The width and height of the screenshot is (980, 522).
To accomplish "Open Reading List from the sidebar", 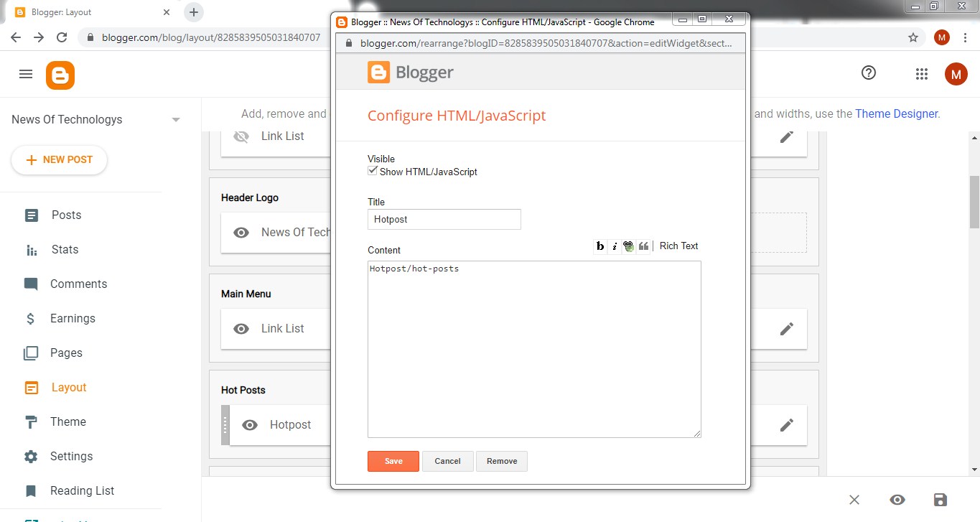I will click(x=82, y=491).
